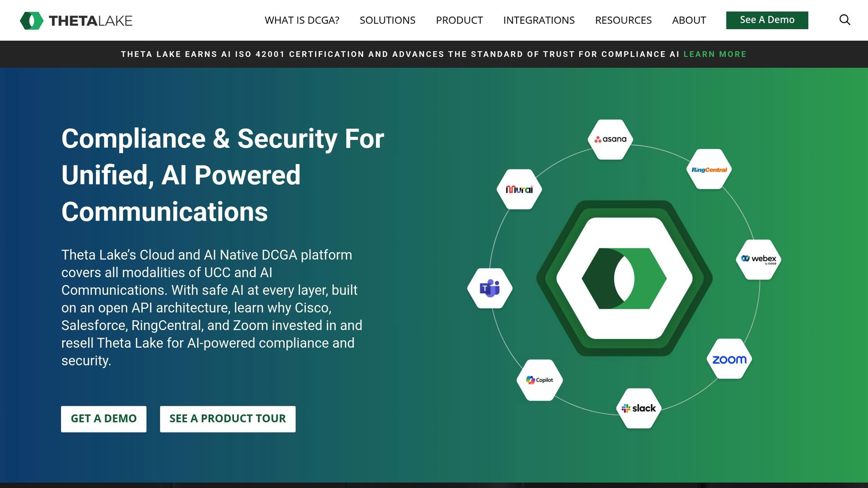Select the Asana hexagon icon
Image resolution: width=868 pixels, height=488 pixels.
(610, 139)
